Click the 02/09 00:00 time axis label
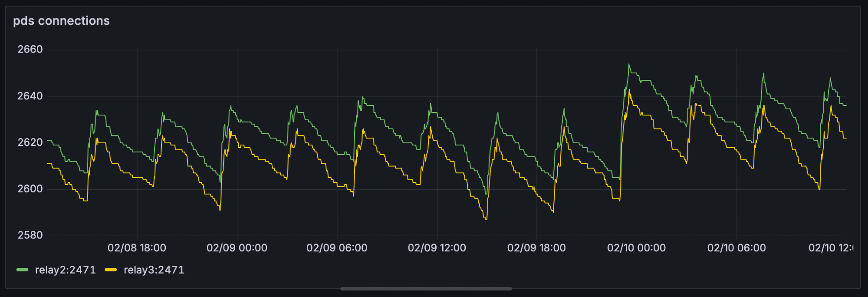 click(x=237, y=248)
